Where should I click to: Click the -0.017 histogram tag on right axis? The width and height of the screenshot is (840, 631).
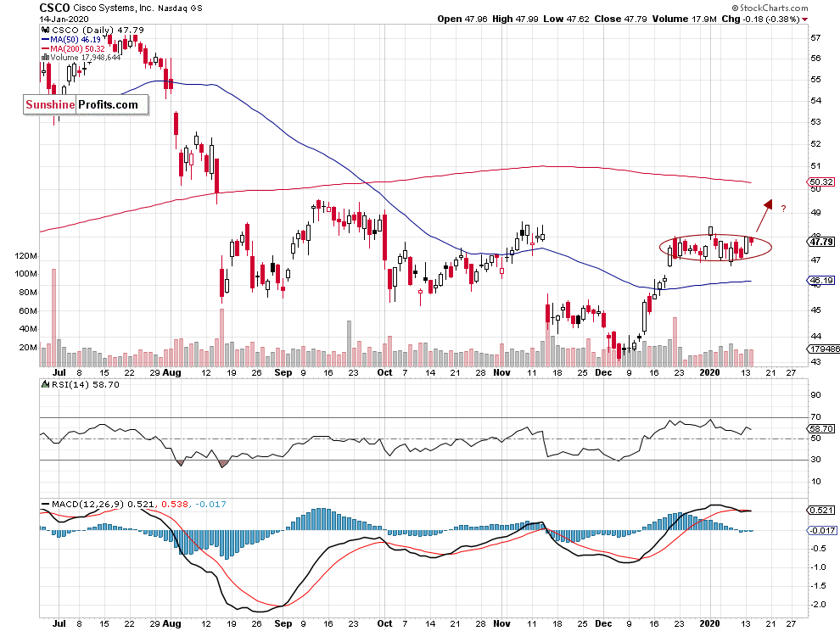(822, 530)
